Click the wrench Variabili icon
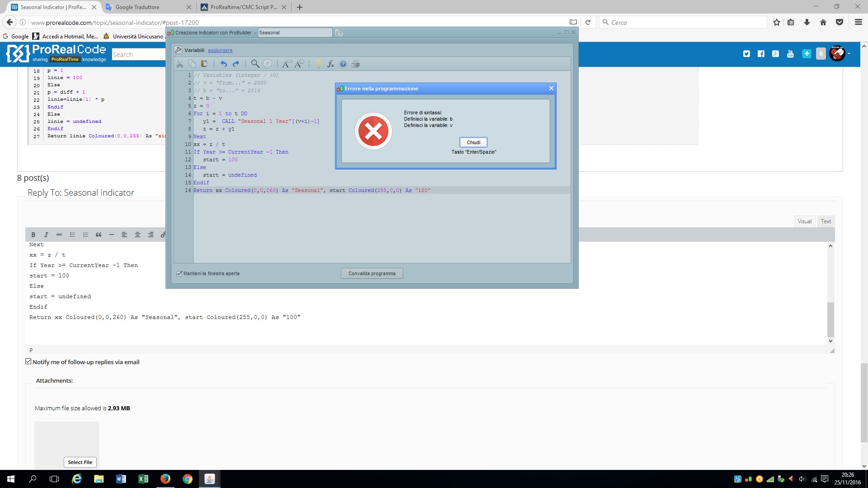The height and width of the screenshot is (488, 868). [x=178, y=50]
